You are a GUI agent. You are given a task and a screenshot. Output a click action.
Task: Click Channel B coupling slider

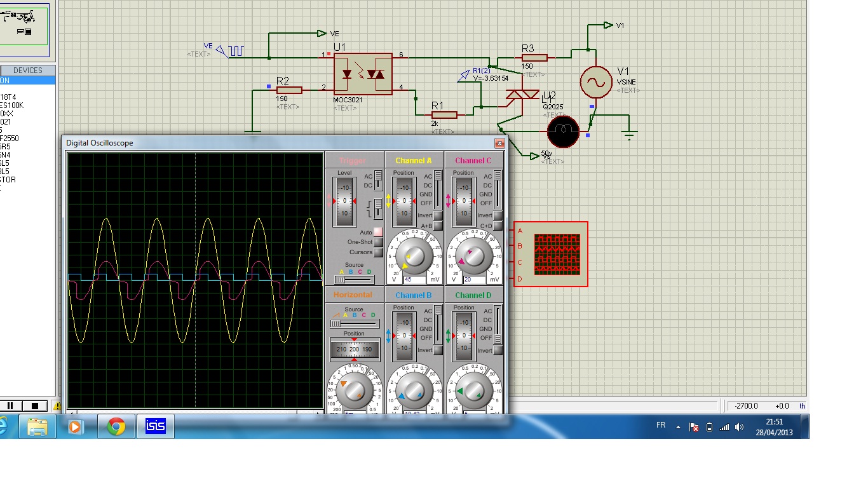pyautogui.click(x=438, y=325)
